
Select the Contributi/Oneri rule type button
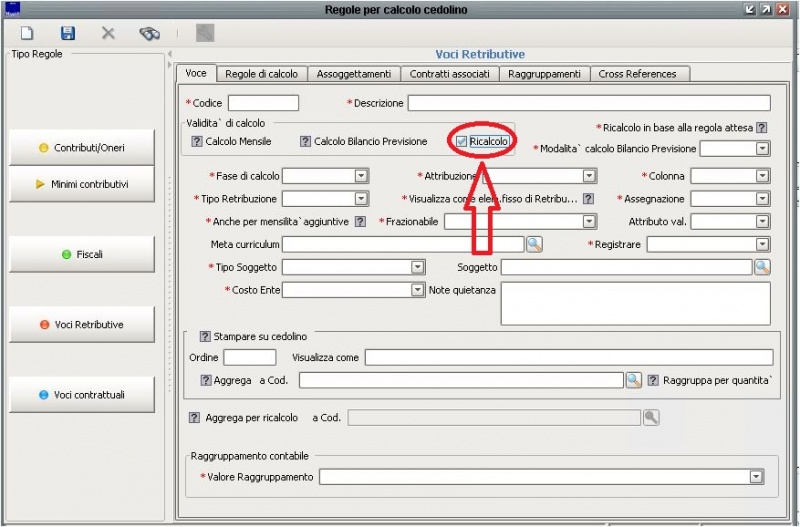(x=82, y=148)
